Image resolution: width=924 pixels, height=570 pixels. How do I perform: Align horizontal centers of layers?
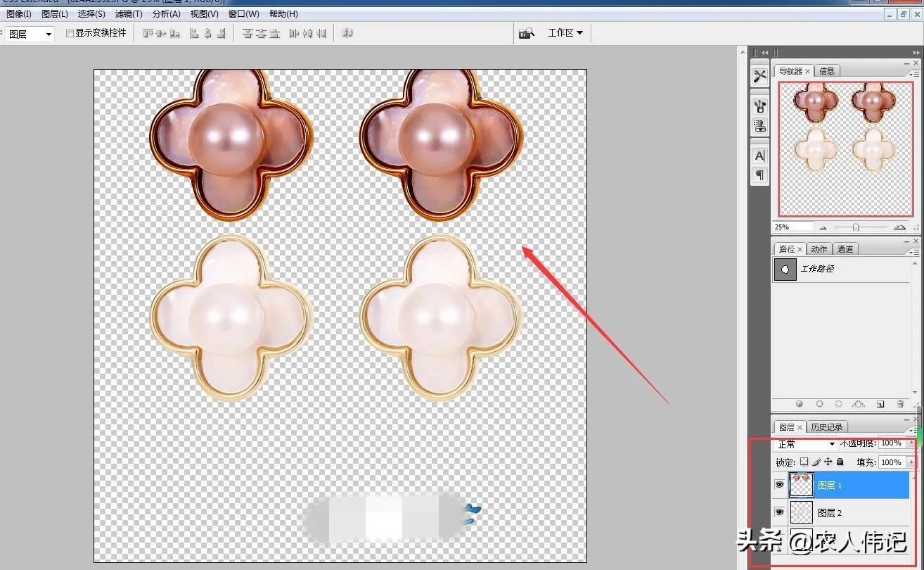click(208, 33)
